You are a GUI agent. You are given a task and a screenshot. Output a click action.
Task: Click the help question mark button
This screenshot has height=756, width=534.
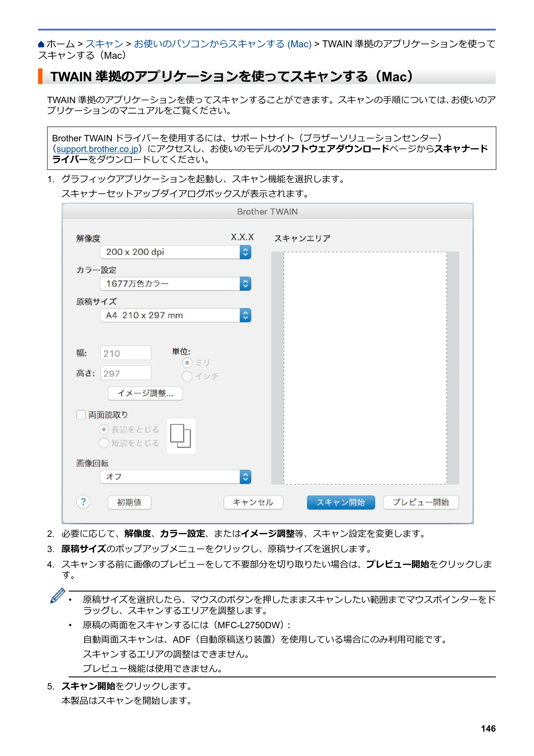click(83, 502)
